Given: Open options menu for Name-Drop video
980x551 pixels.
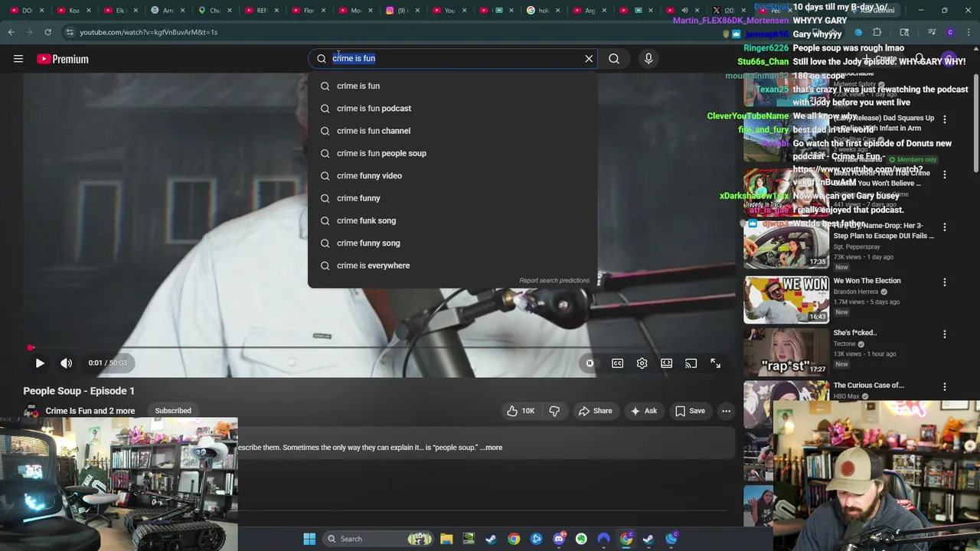Looking at the screenshot, I should click(x=945, y=227).
